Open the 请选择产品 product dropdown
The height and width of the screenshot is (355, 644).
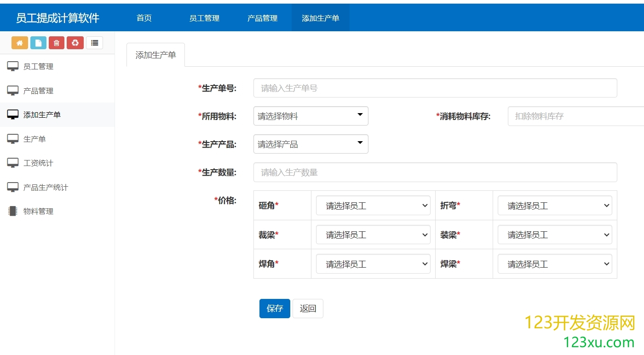[310, 144]
